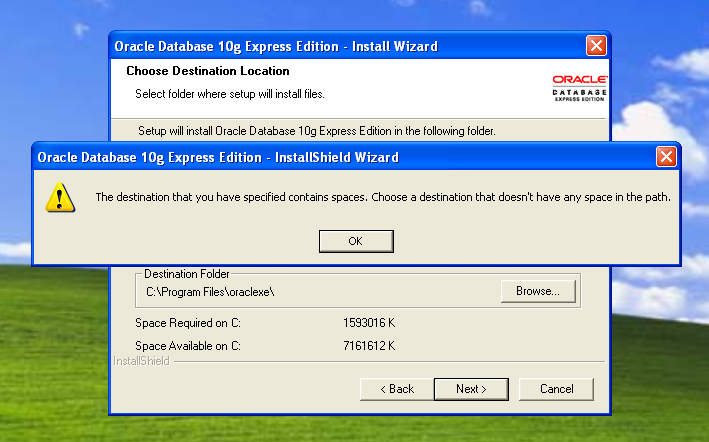Return with the Back button
This screenshot has height=442, width=709.
click(397, 389)
